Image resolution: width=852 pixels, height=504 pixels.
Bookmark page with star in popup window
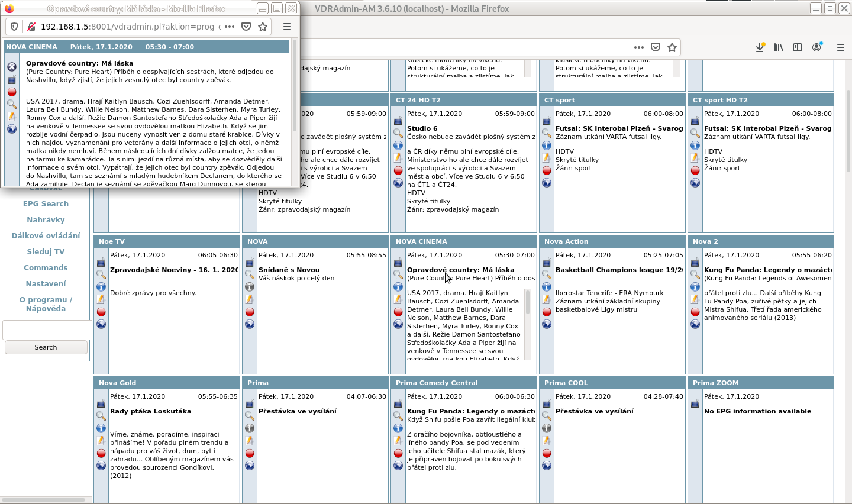point(263,27)
